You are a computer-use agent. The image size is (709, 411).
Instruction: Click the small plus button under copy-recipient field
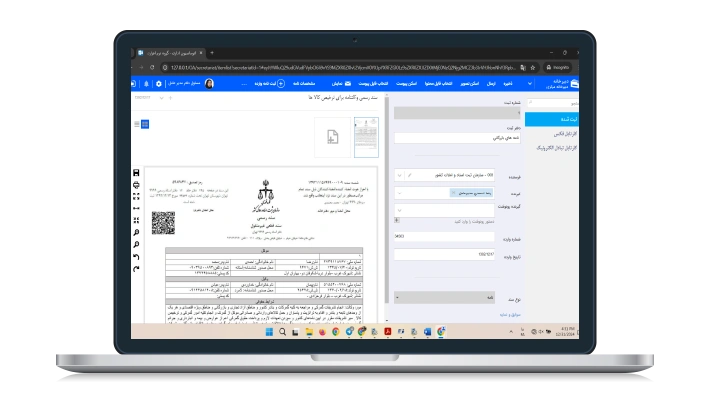(397, 221)
